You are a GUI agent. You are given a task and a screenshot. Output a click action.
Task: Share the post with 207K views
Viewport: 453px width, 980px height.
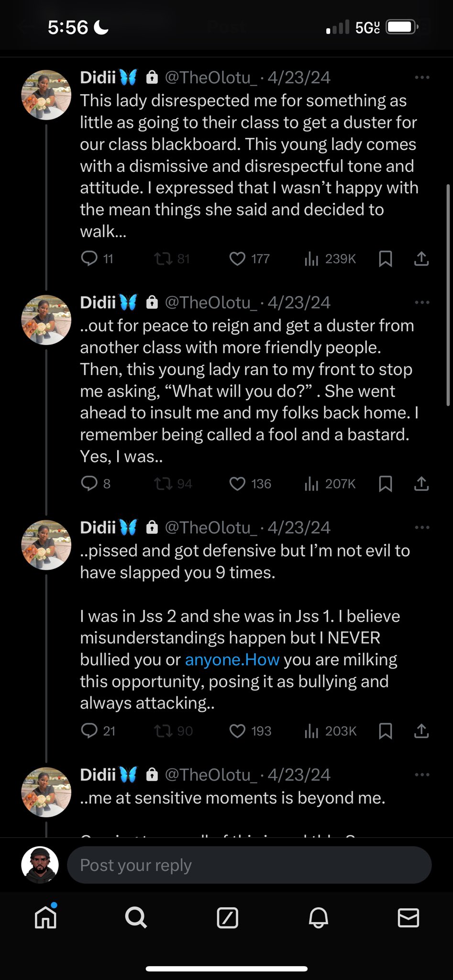pos(421,484)
